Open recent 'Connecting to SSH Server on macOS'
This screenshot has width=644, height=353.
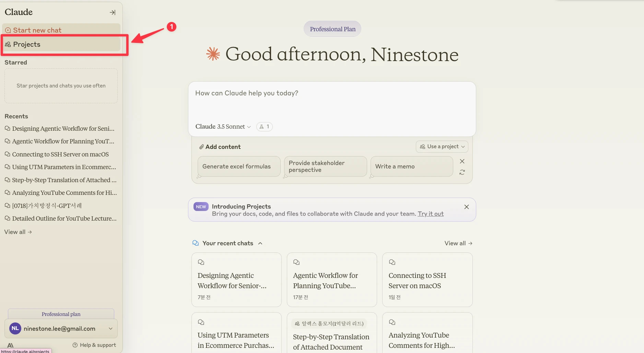coord(57,154)
